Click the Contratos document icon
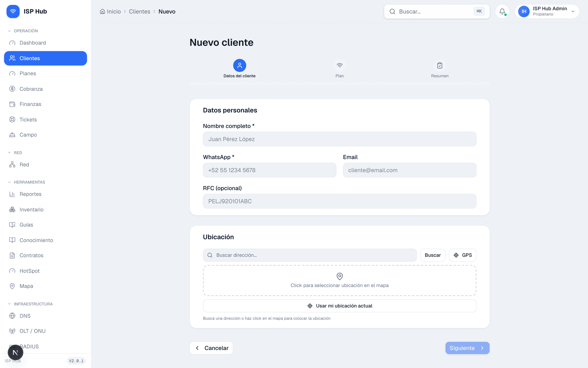The image size is (588, 368). tap(12, 255)
